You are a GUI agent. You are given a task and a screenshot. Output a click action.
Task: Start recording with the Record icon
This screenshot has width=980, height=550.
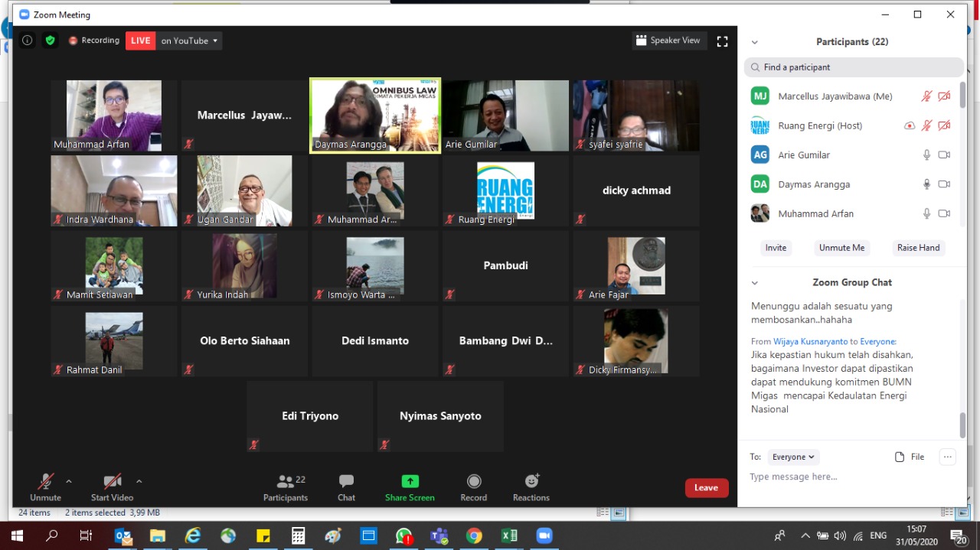tap(474, 482)
